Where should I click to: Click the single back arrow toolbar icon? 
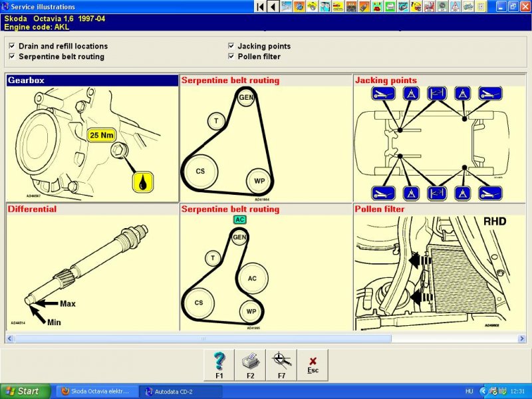(273, 7)
